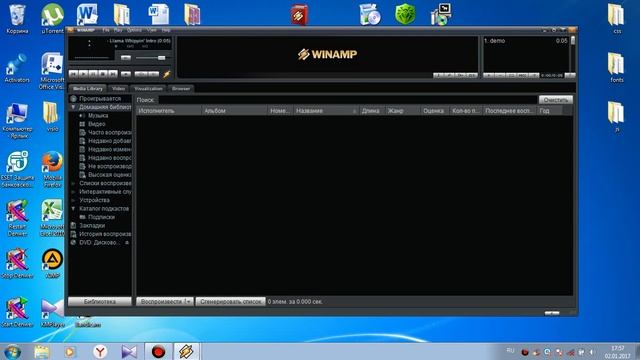Select Музыка in the library tree
Image resolution: width=640 pixels, height=360 pixels.
click(x=98, y=116)
